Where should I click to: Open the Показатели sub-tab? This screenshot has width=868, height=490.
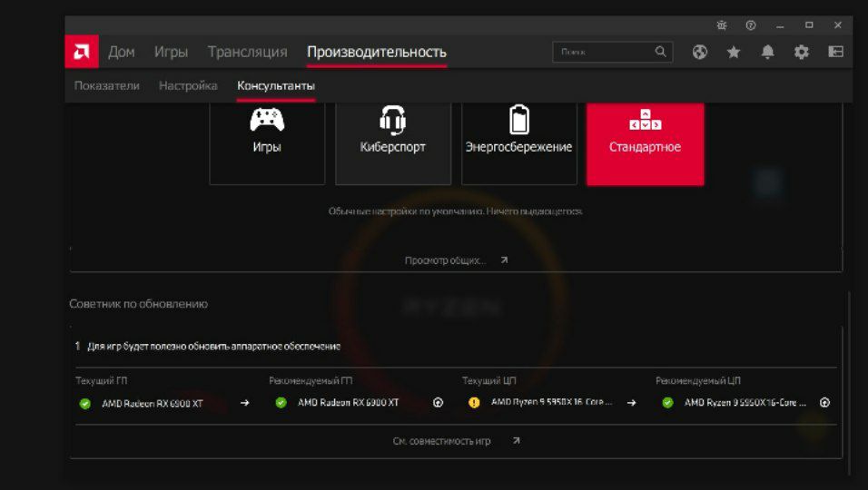coord(107,85)
